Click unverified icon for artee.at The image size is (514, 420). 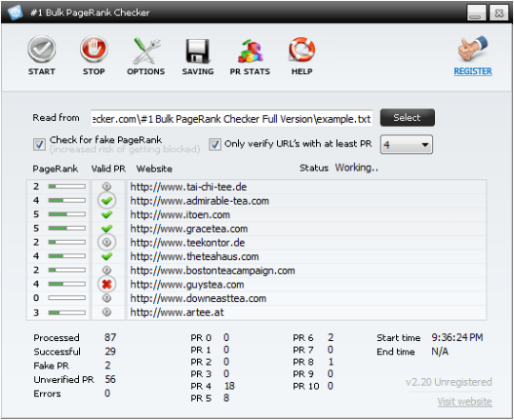coord(107,312)
